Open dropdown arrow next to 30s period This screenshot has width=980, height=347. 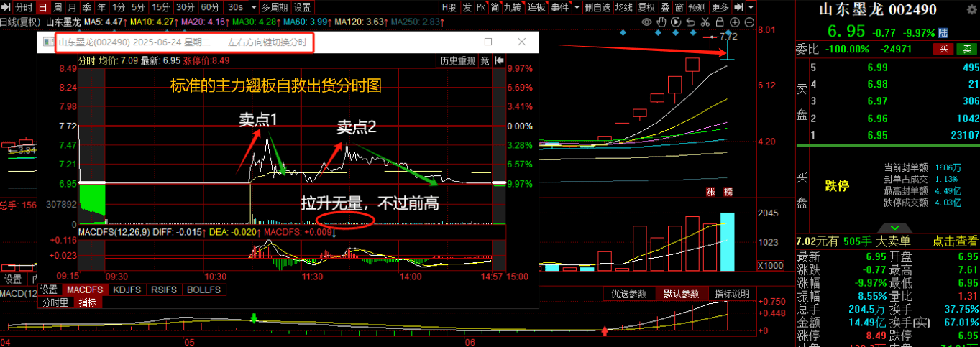[x=254, y=7]
